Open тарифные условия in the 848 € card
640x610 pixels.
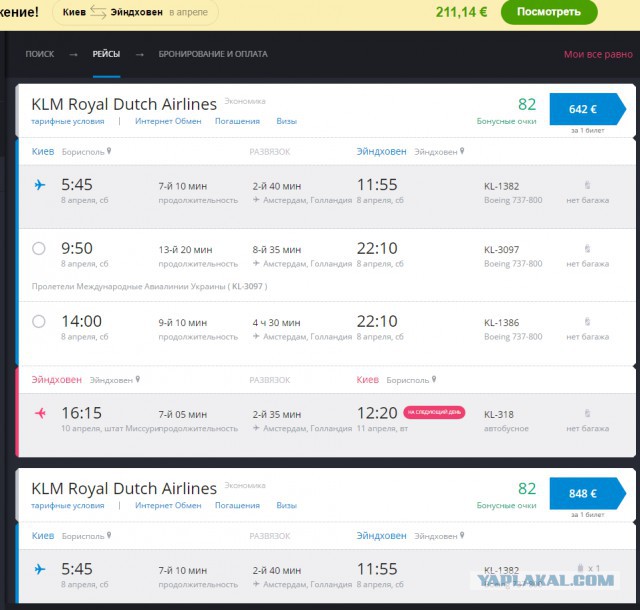click(68, 505)
